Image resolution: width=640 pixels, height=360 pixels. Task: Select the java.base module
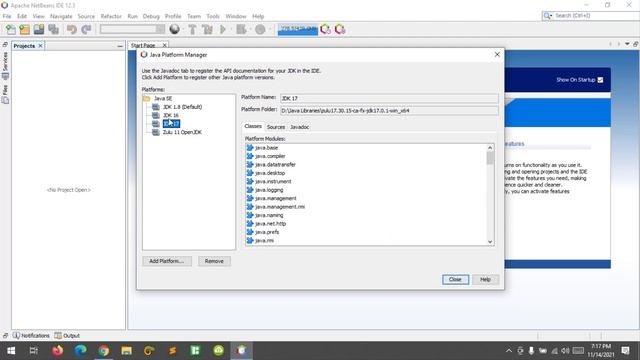266,148
